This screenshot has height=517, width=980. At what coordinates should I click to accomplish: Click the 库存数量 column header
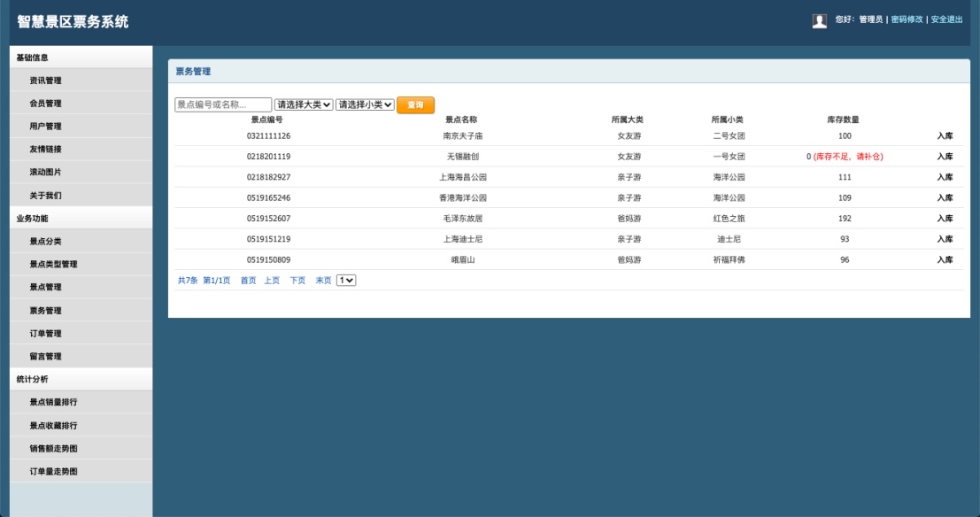(843, 120)
